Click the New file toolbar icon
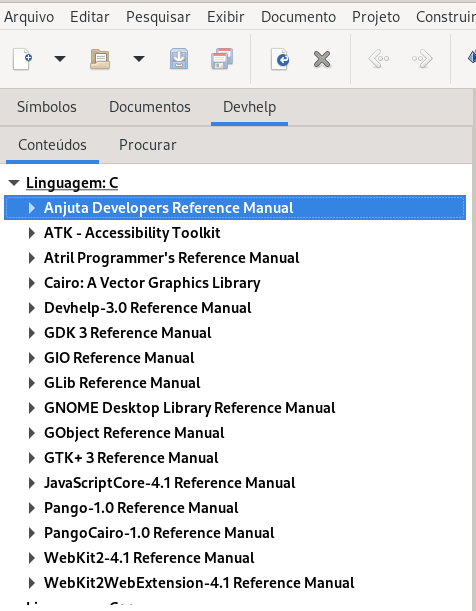The image size is (476, 611). click(x=23, y=59)
